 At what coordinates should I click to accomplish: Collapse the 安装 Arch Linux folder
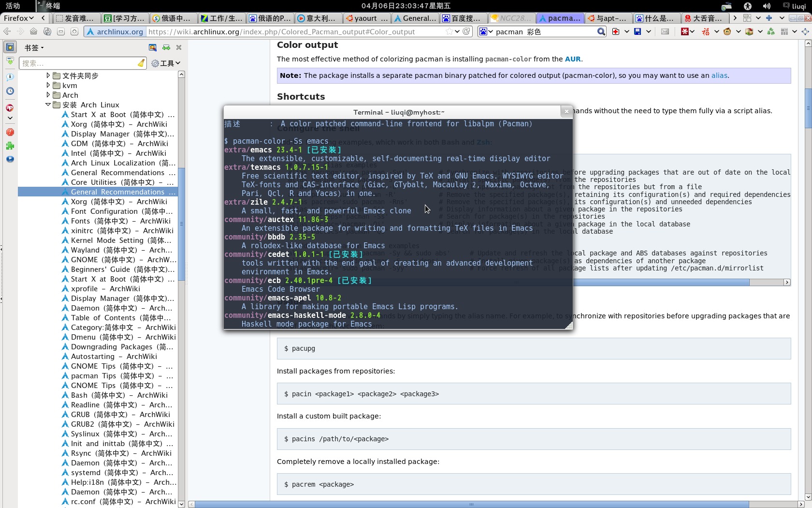[48, 105]
